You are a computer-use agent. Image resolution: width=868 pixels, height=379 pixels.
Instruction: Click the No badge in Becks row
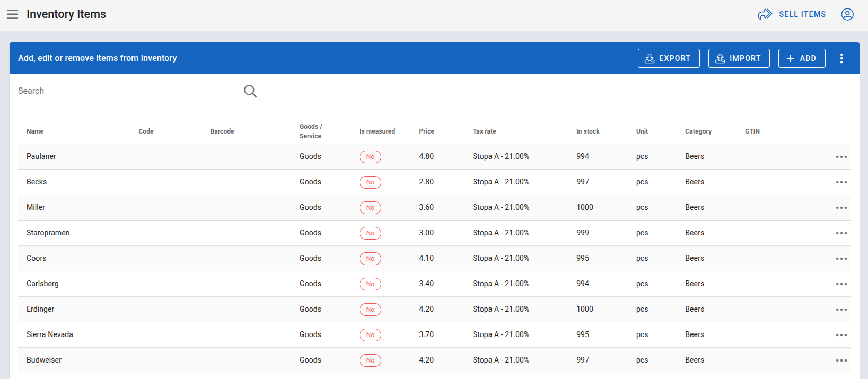370,182
